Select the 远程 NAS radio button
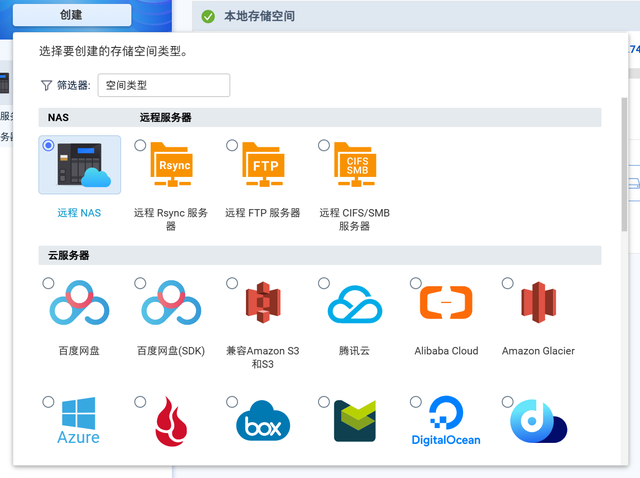This screenshot has height=478, width=640. [48, 145]
